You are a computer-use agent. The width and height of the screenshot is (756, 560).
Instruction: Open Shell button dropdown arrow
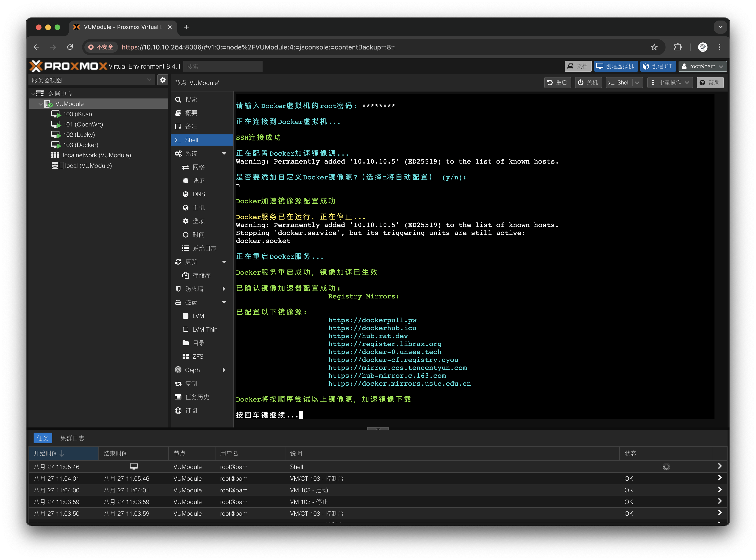(637, 83)
